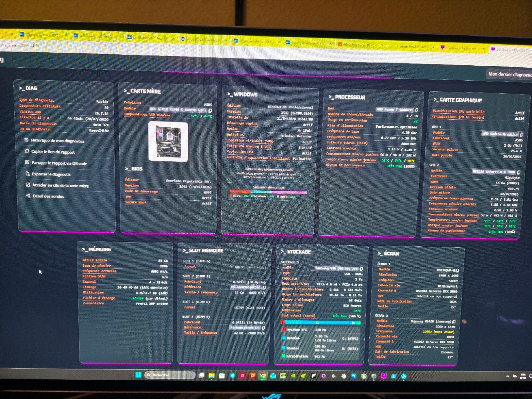Screen dimensions: 532x399
Task: Copy the NVIDIA GeForce RTX model name
Action: click(x=518, y=172)
